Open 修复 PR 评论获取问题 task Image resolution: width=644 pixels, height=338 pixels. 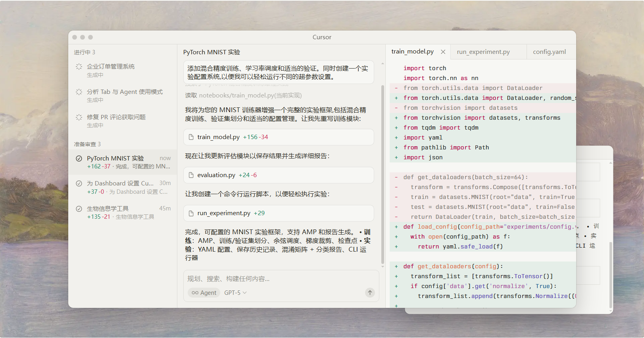[x=123, y=121]
